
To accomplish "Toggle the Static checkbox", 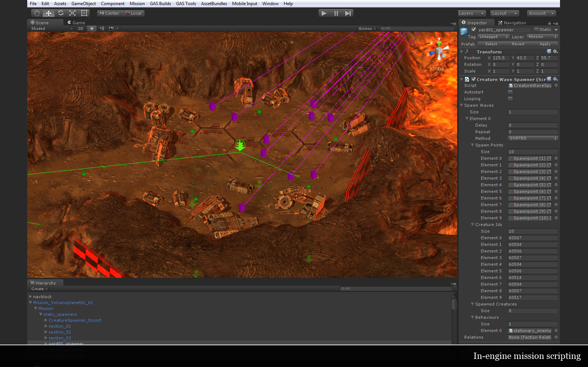I will click(x=536, y=30).
